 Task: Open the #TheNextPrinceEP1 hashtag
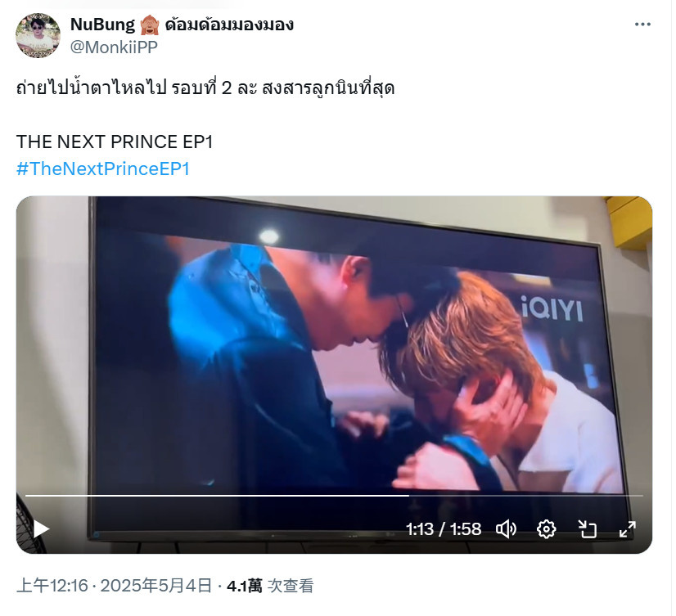pos(103,169)
